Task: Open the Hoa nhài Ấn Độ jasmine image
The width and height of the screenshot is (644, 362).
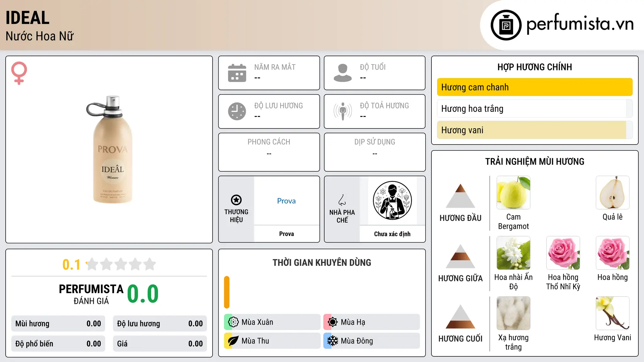Action: (514, 253)
